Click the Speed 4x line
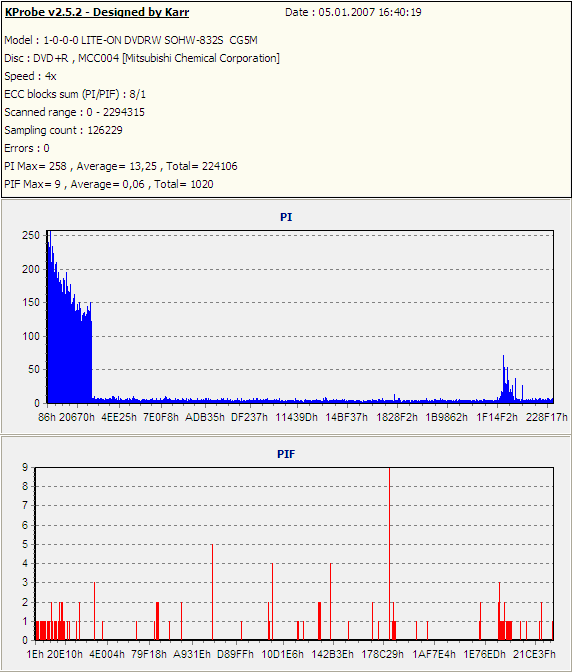Screen dimensions: 572x672 (30, 76)
